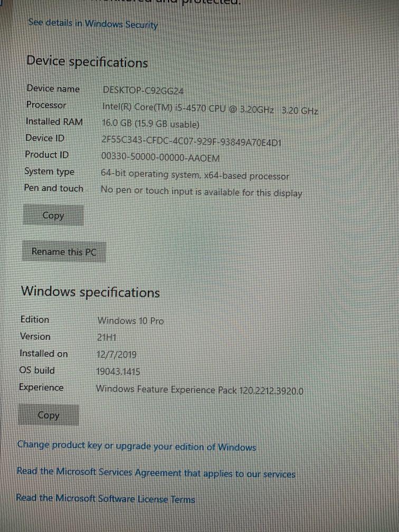Click the 64-bit operating system type text
The image size is (399, 532).
195,175
